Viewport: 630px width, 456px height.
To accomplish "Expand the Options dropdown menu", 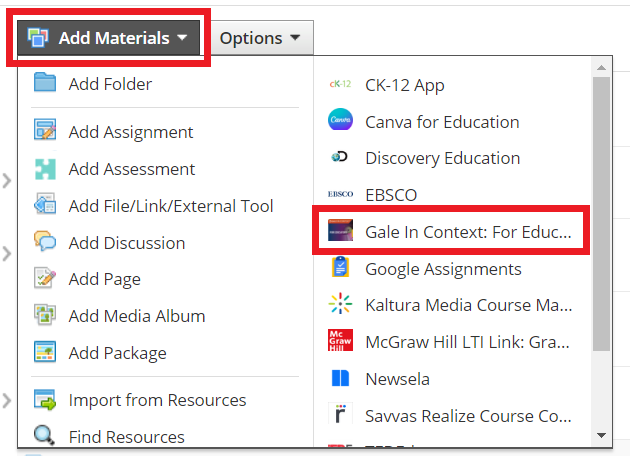I will click(260, 38).
